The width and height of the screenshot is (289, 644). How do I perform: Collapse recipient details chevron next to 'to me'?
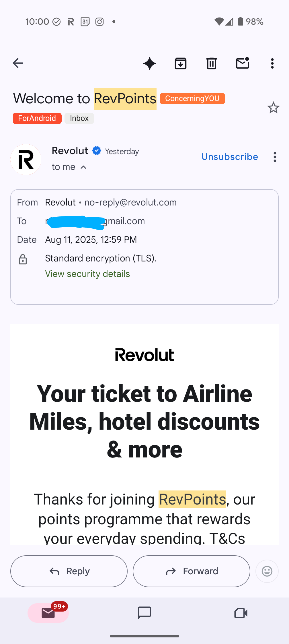[x=83, y=167]
